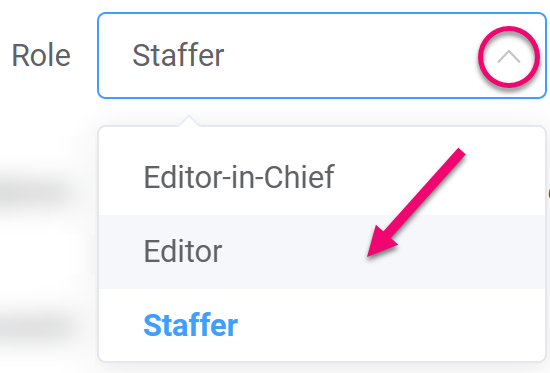Click empty area of Role select box
The image size is (550, 373).
pyautogui.click(x=351, y=55)
